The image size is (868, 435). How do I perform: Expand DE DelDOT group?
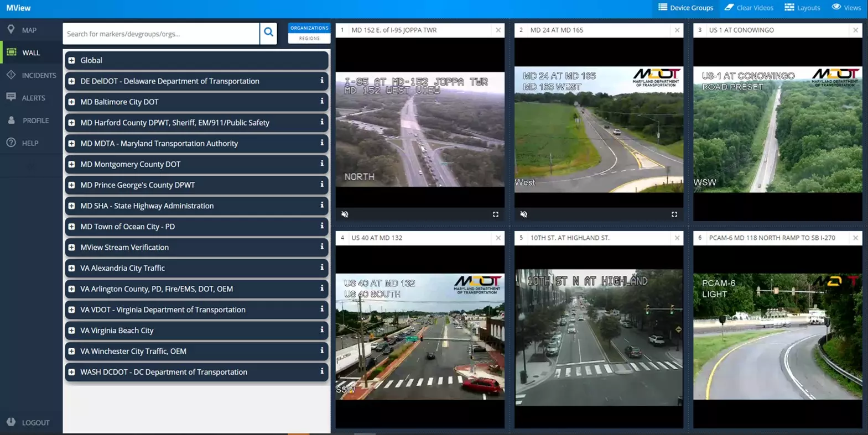point(71,81)
